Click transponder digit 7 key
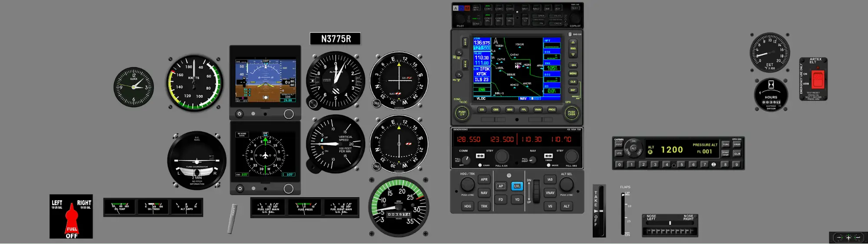The height and width of the screenshot is (244, 868). [x=704, y=165]
